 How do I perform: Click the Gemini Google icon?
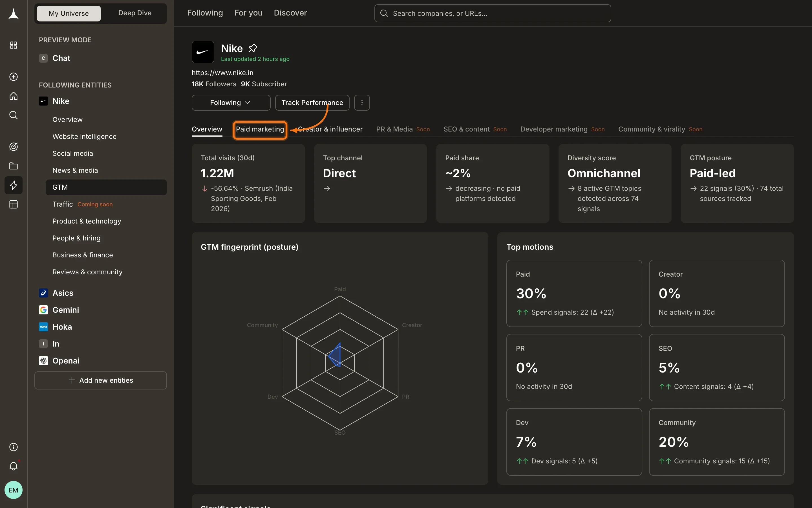(x=43, y=310)
